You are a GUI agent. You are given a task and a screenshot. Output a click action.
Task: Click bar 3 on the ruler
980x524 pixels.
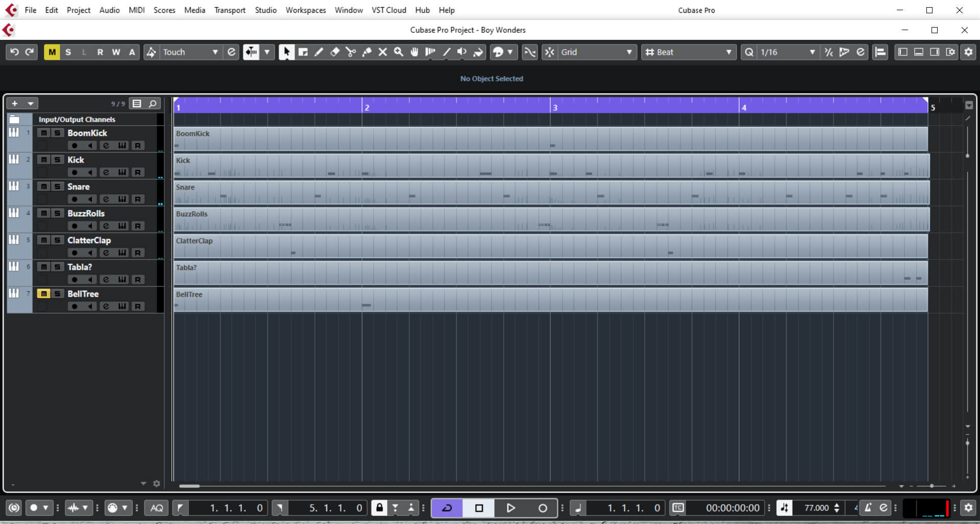[x=555, y=108]
